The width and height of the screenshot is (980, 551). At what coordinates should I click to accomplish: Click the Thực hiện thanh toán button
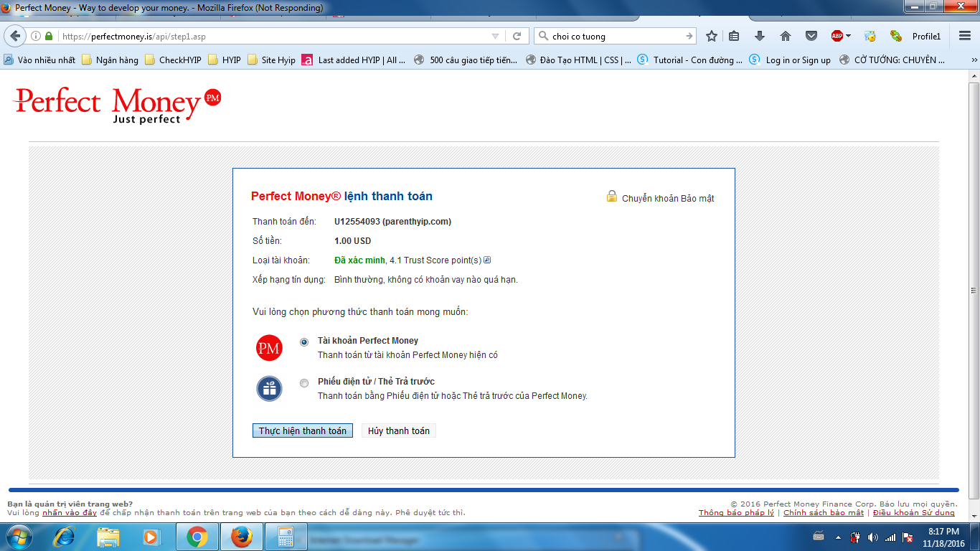pyautogui.click(x=302, y=430)
